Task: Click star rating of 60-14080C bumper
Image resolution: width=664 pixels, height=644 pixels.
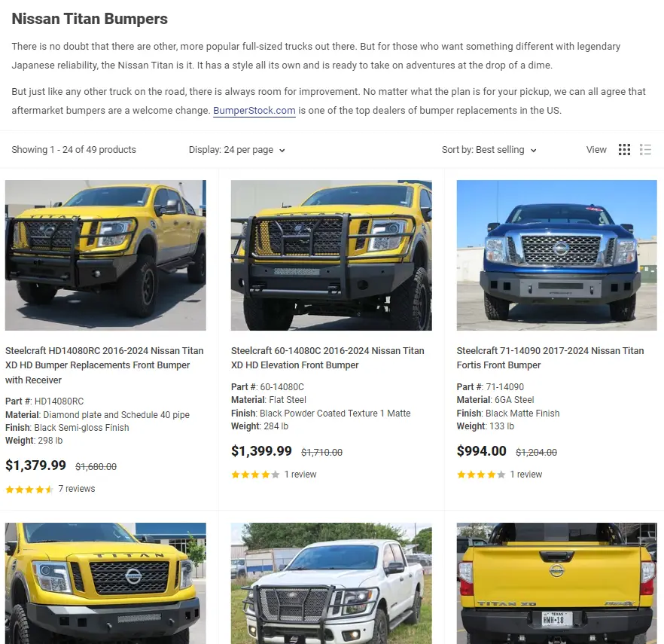Action: point(255,475)
